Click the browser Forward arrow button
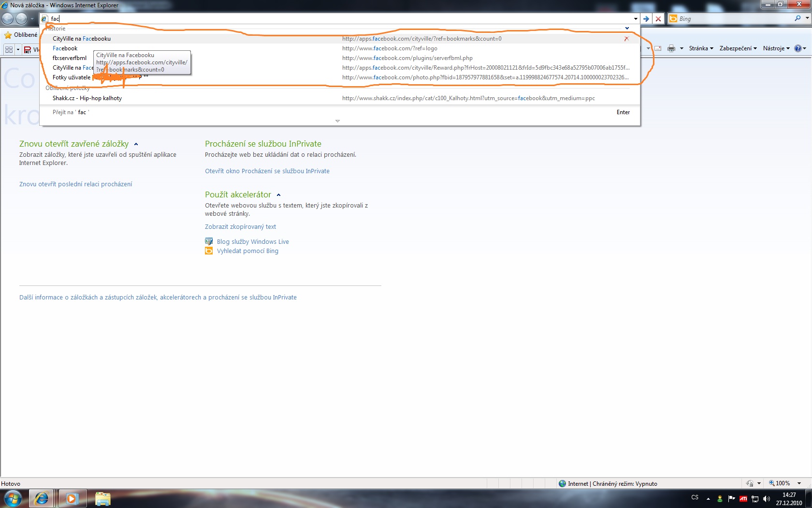Viewport: 812px width, 508px height. pos(22,18)
